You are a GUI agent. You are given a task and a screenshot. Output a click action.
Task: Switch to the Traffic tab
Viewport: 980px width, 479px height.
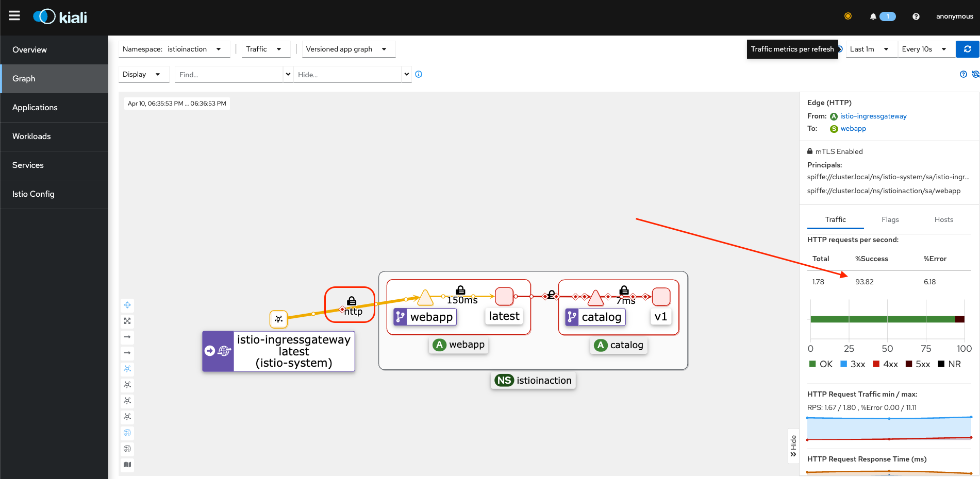pos(835,219)
